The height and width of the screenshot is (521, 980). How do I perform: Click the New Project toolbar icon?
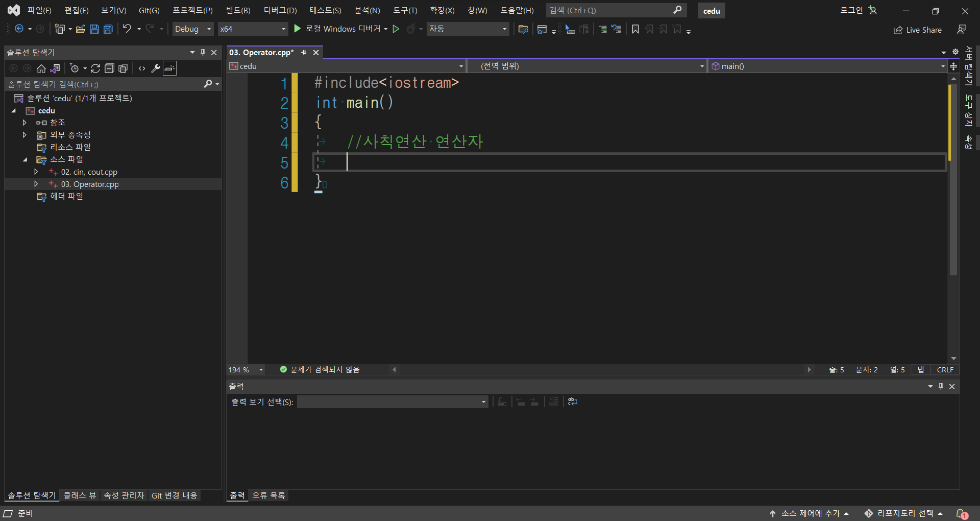pos(60,29)
